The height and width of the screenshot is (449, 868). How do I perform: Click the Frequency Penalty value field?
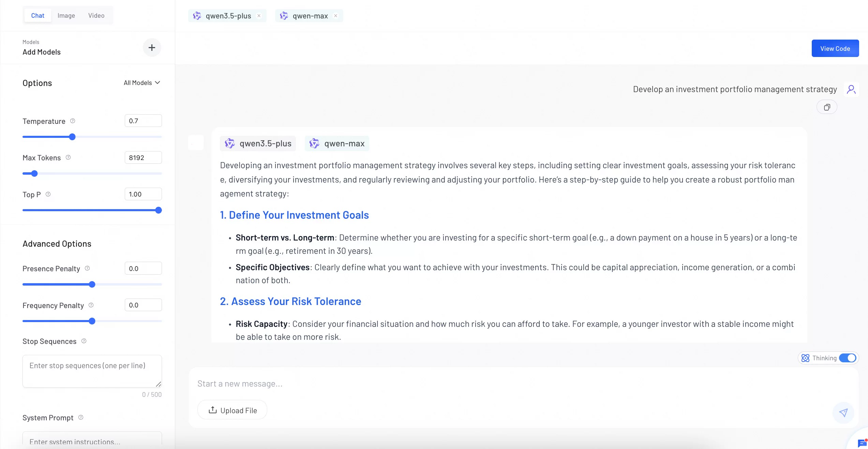pyautogui.click(x=143, y=305)
